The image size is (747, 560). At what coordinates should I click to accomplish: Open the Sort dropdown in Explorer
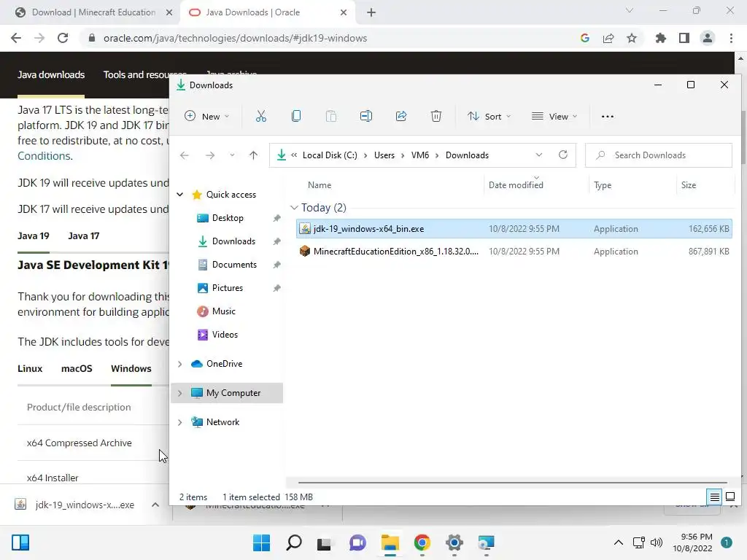489,116
